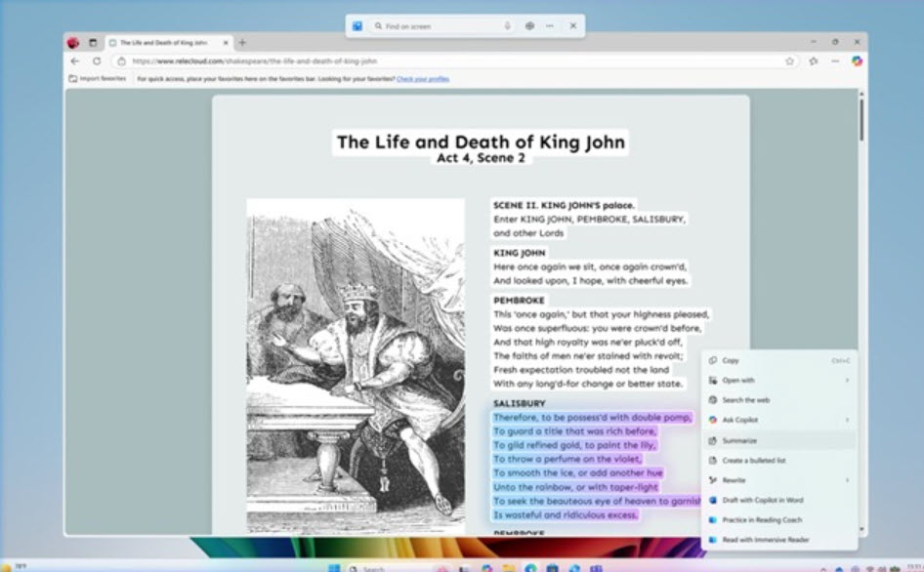Image resolution: width=924 pixels, height=572 pixels.
Task: Select Summarize in the context menu
Action: point(779,440)
